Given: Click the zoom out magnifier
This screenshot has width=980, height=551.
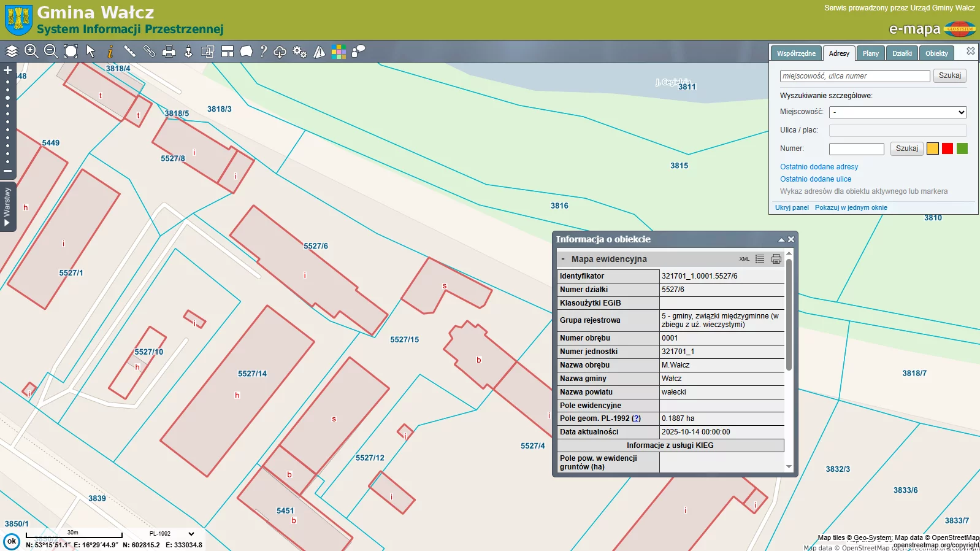Looking at the screenshot, I should click(51, 52).
